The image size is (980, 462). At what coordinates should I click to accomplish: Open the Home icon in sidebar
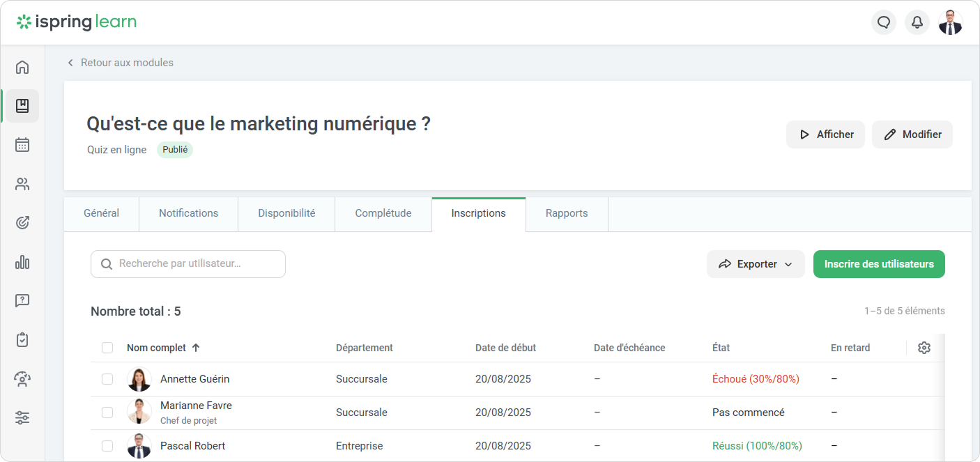(22, 67)
